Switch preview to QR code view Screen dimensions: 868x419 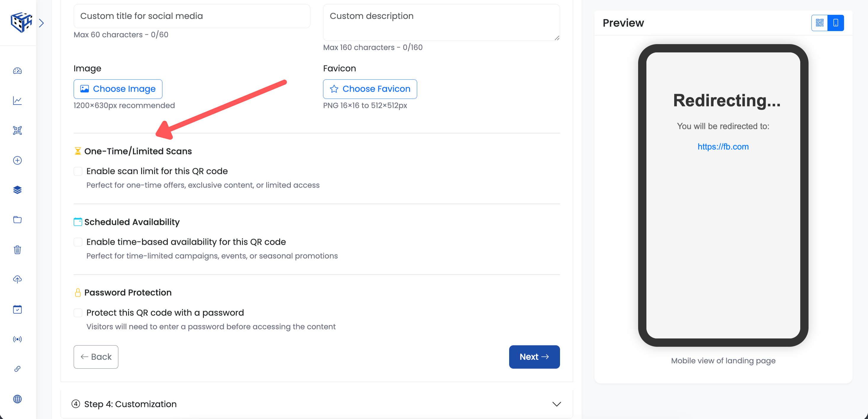(x=819, y=23)
